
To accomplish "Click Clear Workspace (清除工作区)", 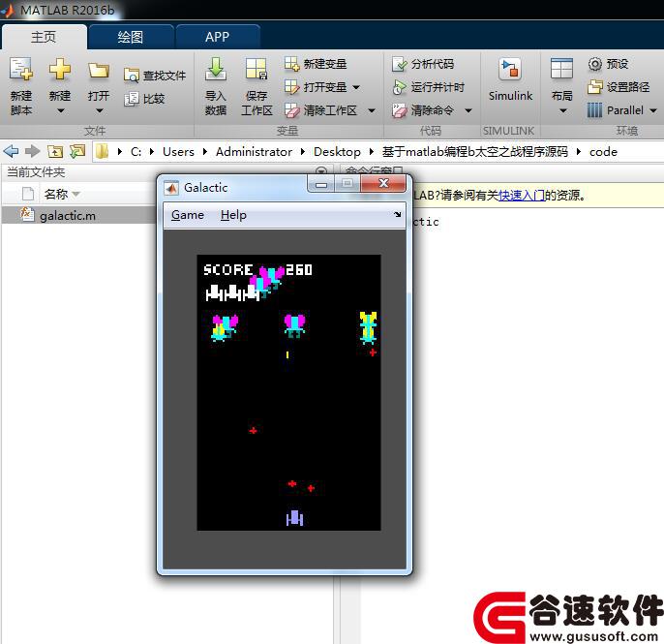I will (x=320, y=110).
